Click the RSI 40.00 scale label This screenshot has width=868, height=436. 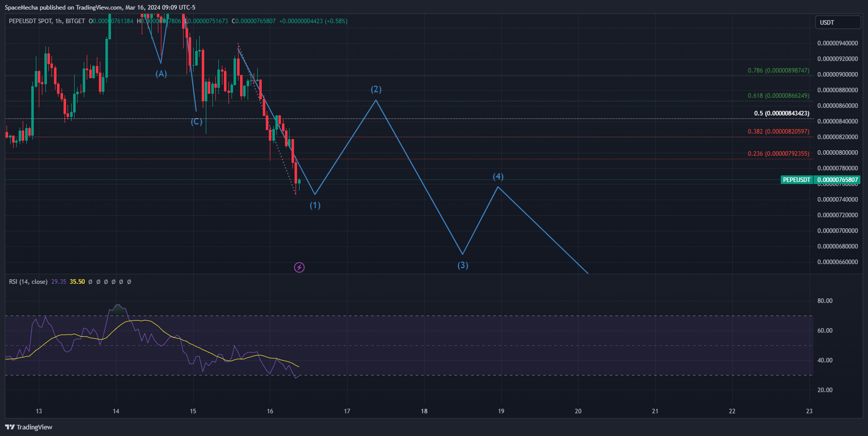825,360
